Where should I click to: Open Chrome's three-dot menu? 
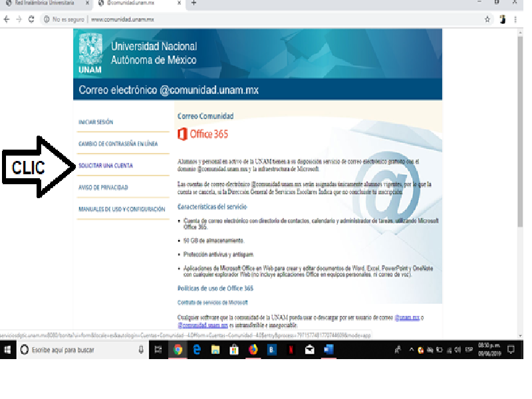click(x=515, y=19)
